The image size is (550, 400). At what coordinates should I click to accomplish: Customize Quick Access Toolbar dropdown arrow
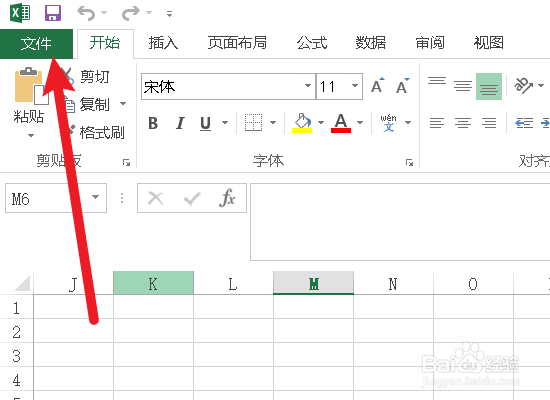[169, 14]
